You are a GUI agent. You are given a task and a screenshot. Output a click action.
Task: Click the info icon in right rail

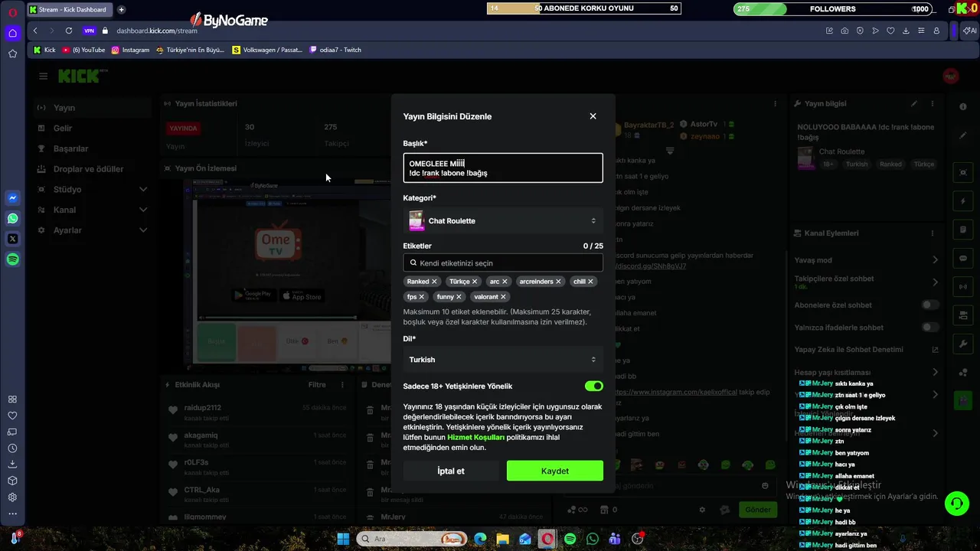[963, 106]
